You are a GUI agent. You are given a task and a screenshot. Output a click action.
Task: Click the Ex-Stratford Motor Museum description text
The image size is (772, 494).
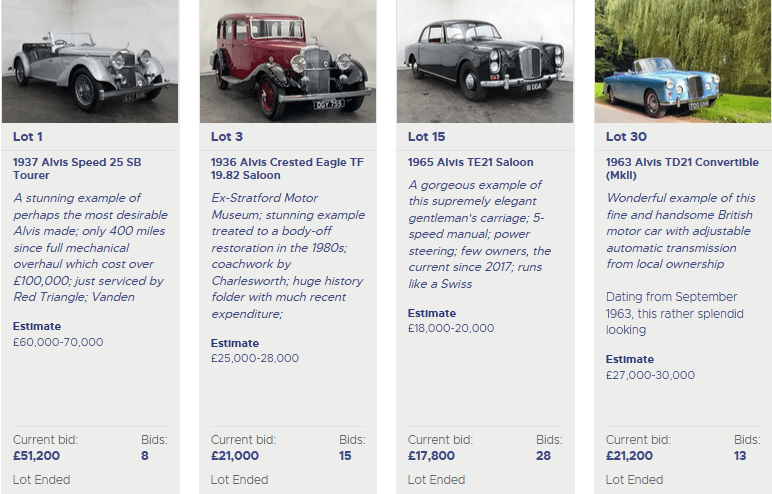tap(287, 256)
